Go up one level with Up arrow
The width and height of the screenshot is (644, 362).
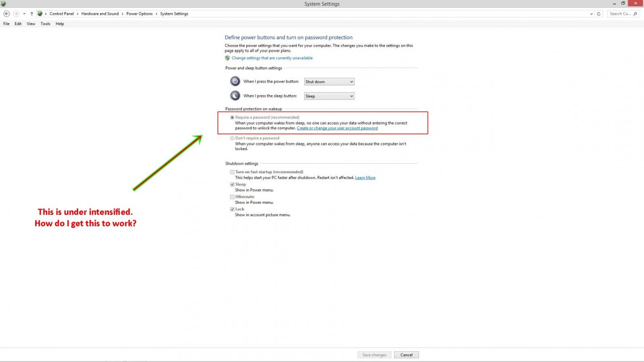click(32, 14)
